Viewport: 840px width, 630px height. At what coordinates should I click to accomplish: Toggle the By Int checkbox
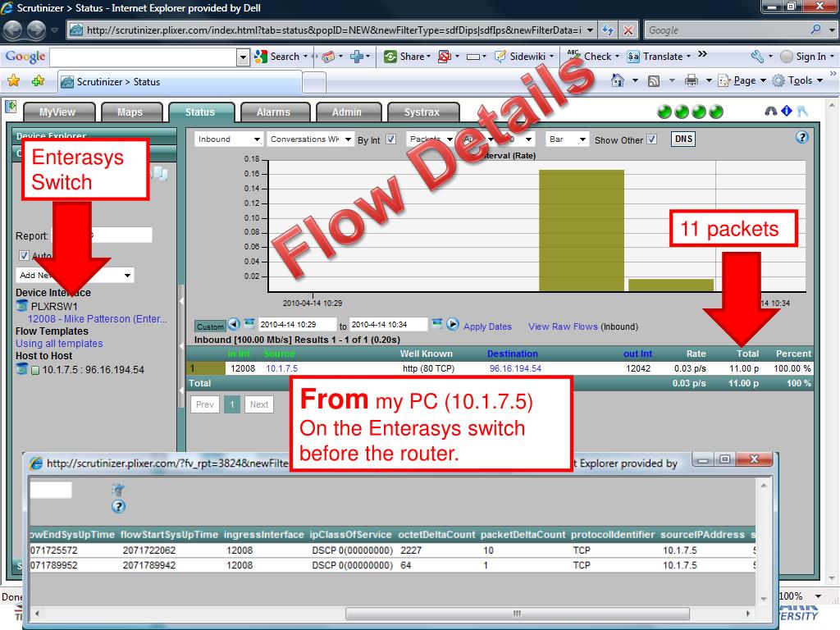tap(391, 139)
